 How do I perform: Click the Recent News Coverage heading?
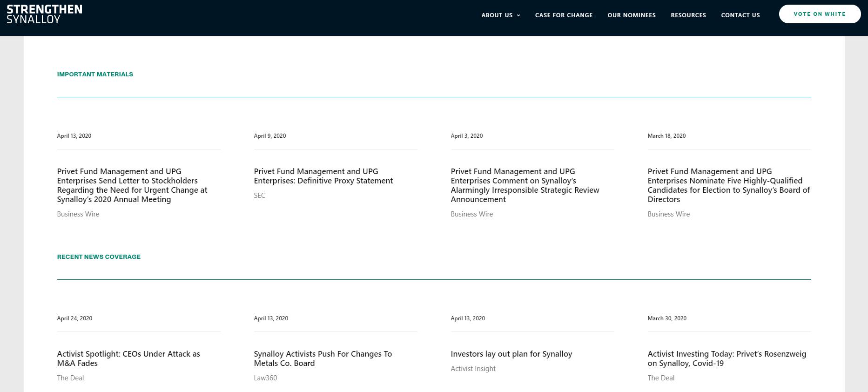99,257
